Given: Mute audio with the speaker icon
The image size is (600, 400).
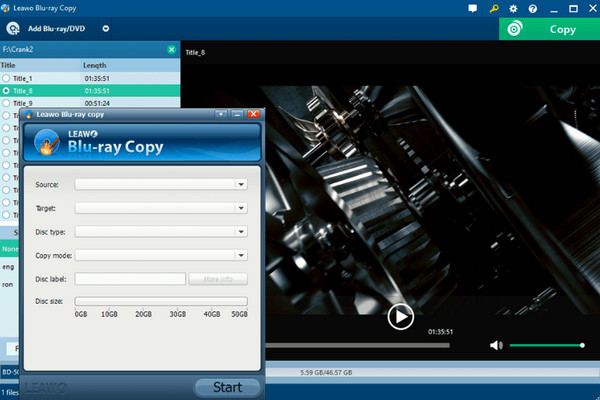Looking at the screenshot, I should coord(496,346).
